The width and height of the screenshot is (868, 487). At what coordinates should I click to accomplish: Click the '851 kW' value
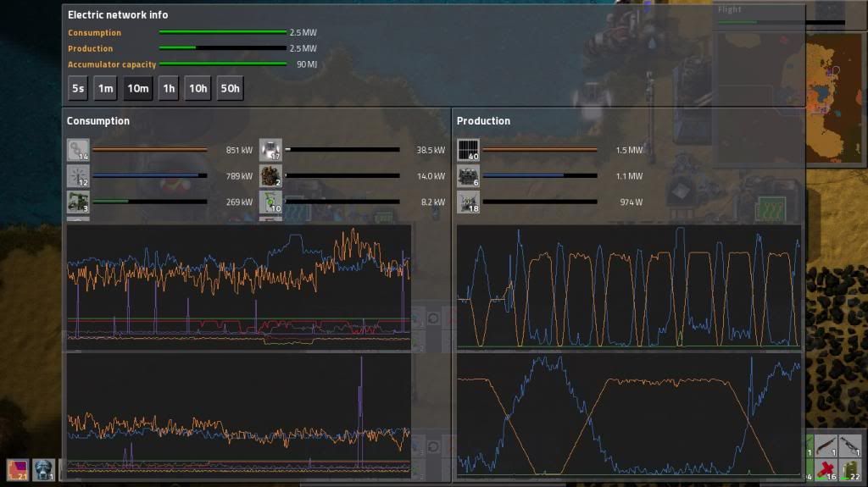[239, 150]
